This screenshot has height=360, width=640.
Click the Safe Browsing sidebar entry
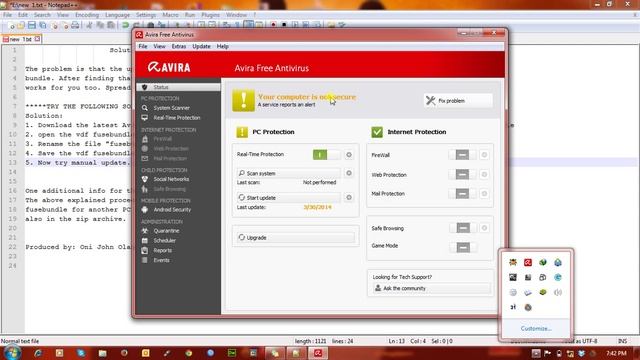(169, 189)
